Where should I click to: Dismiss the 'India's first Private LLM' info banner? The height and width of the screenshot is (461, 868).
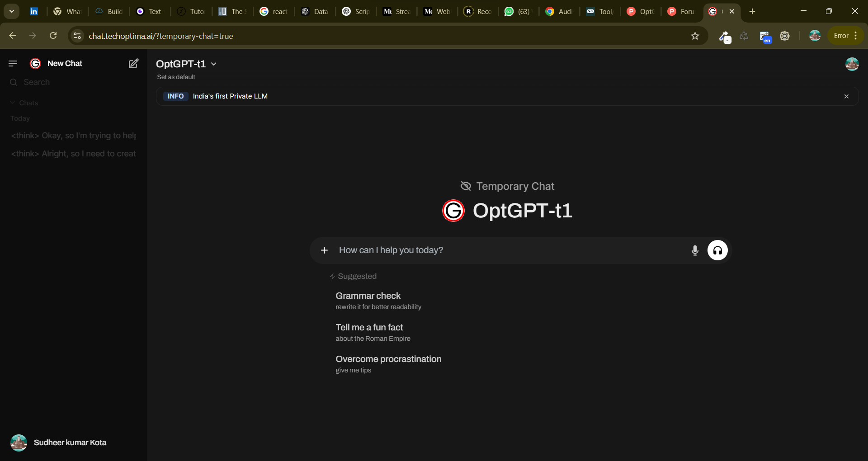846,96
